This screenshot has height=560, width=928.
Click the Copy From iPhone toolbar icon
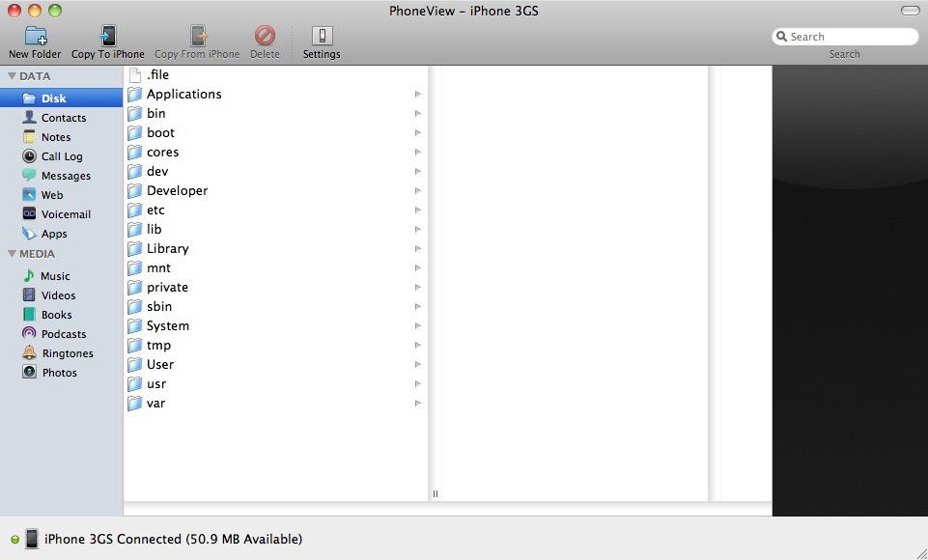[198, 36]
